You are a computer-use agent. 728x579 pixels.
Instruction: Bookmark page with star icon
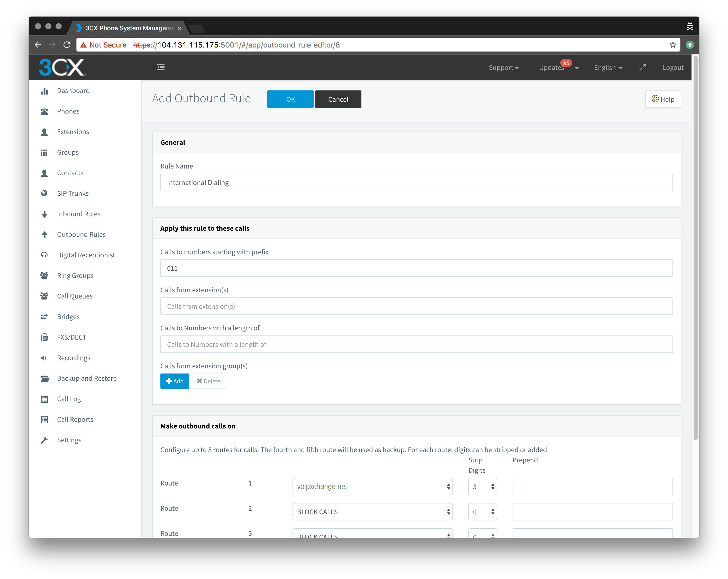(673, 45)
